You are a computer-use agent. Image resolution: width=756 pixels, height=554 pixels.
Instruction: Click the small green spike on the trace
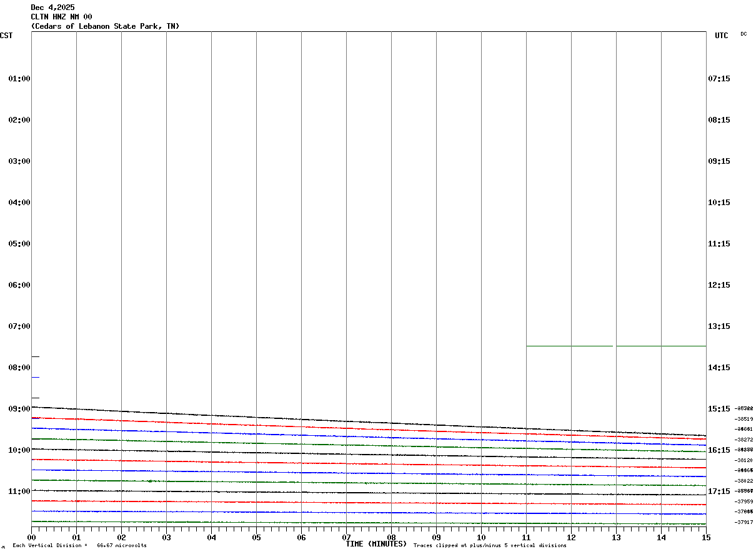150,481
